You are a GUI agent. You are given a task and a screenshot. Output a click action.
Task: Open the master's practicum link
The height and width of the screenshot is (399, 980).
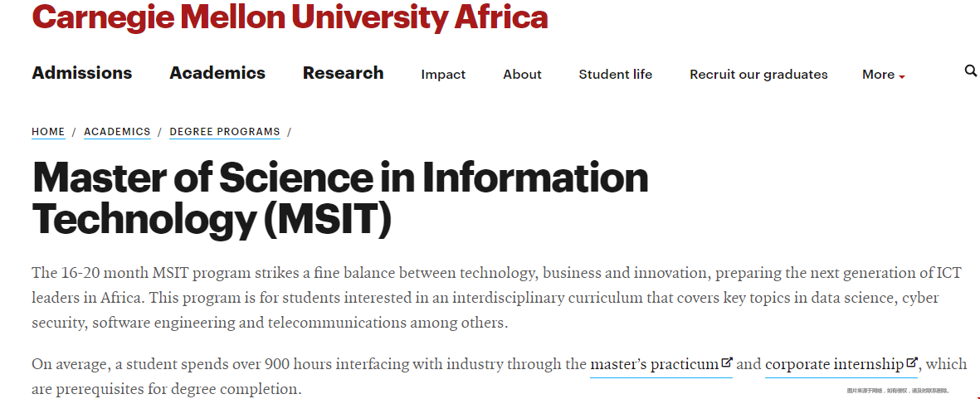point(655,364)
